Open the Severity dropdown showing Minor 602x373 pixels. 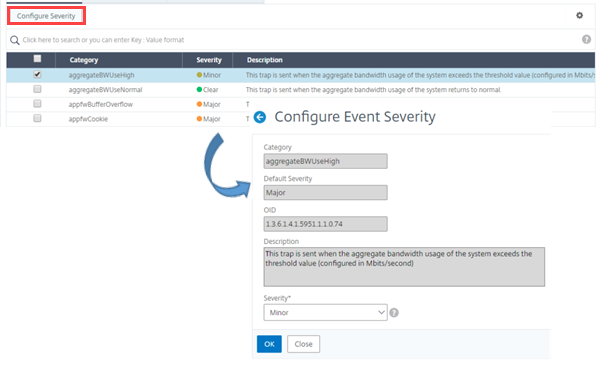click(x=325, y=312)
